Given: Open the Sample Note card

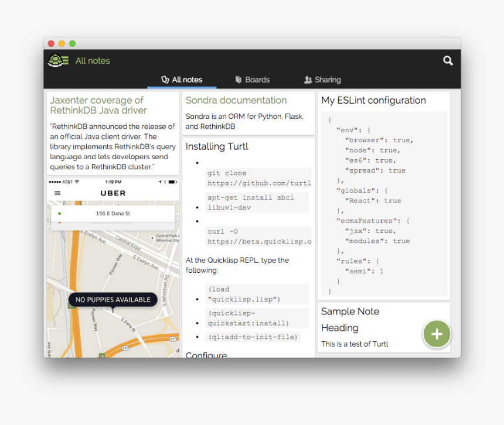Looking at the screenshot, I should coord(350,311).
